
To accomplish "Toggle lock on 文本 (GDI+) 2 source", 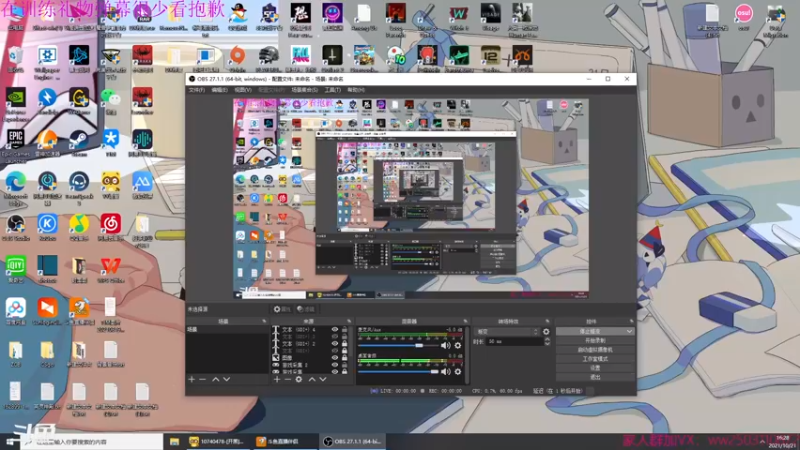I will pyautogui.click(x=344, y=344).
